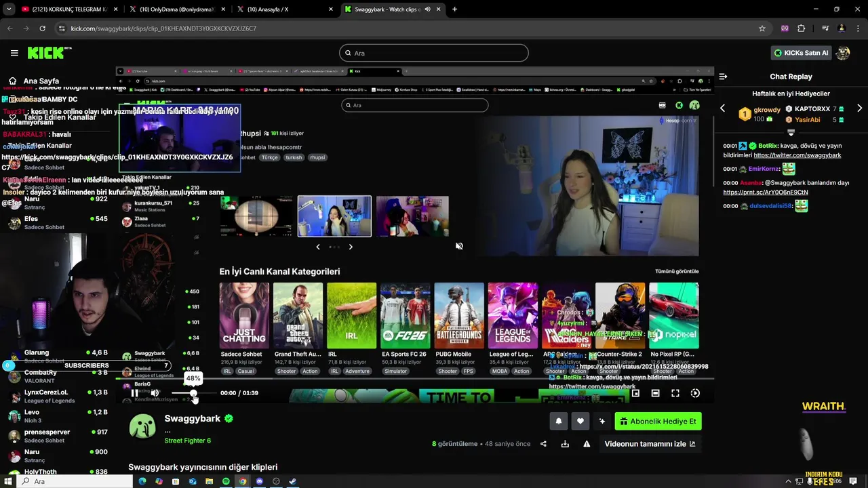Click KICKs Satın Al button

pos(802,53)
